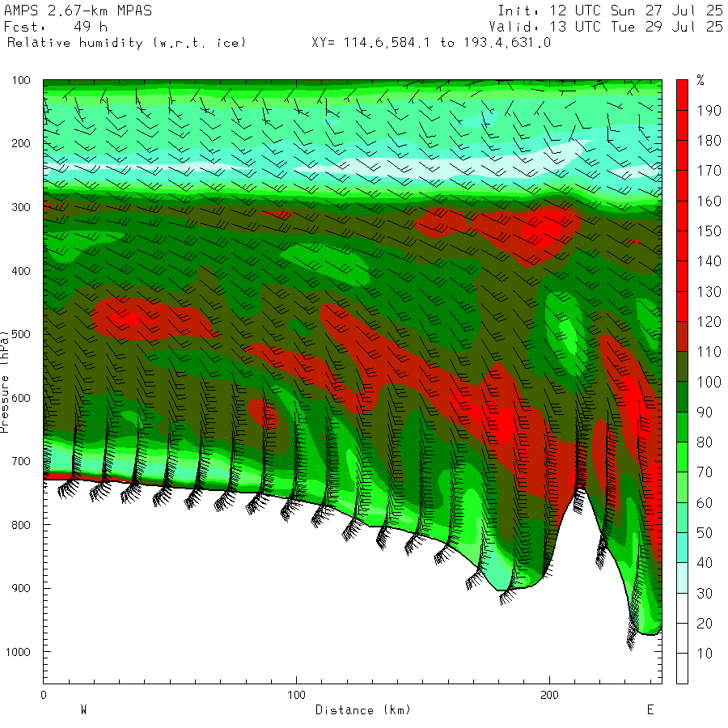The height and width of the screenshot is (728, 728).
Task: Click the 120 colorbar value label
Action: coord(709,322)
